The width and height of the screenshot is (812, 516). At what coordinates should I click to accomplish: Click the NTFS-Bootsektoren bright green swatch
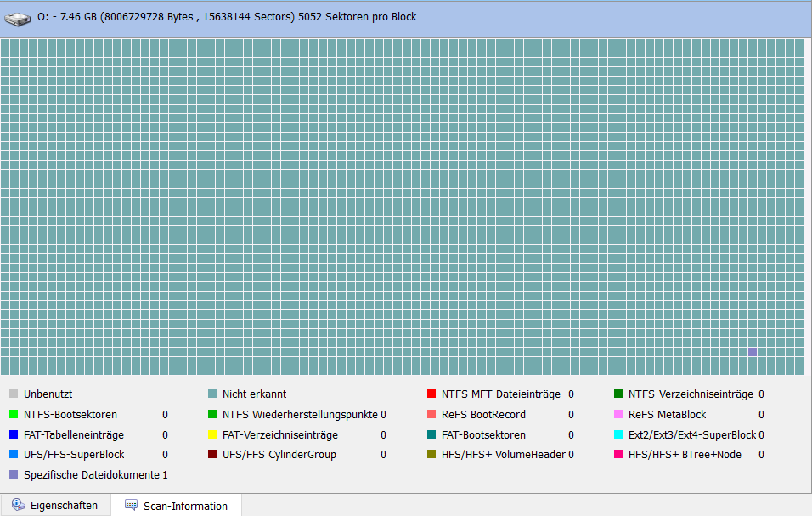point(14,414)
